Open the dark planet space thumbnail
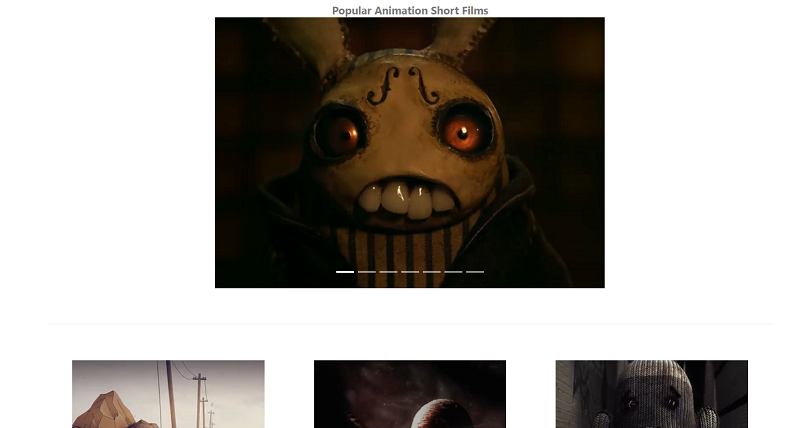This screenshot has height=428, width=800. [x=410, y=394]
